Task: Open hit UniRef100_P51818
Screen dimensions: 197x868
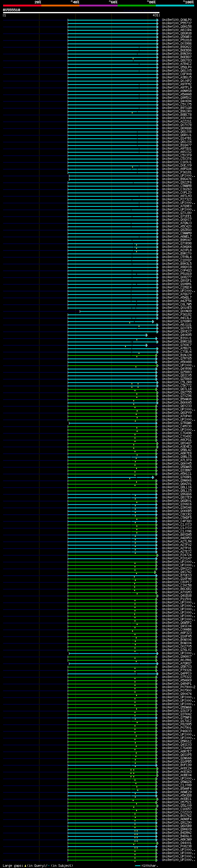Action: 177,40
